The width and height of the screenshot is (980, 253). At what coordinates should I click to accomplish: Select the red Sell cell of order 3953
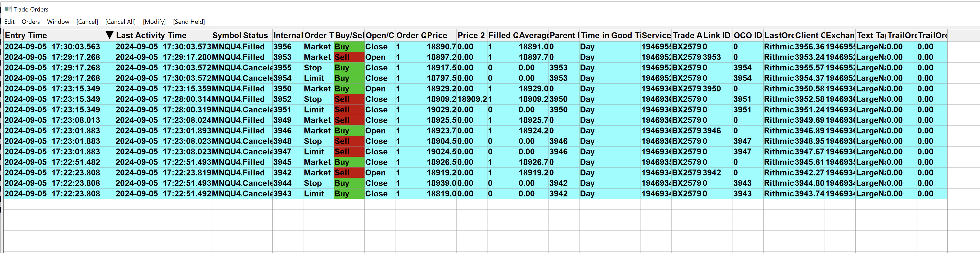pos(349,57)
